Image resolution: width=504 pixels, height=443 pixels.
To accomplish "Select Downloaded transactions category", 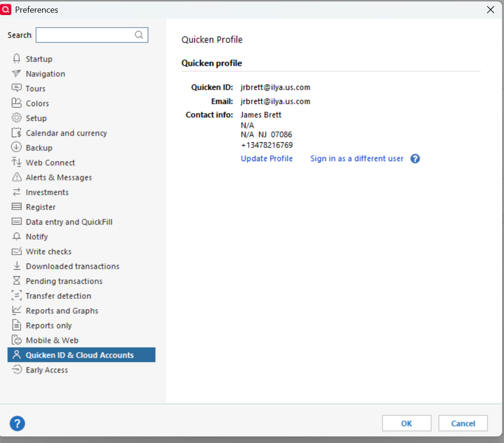I will coord(72,266).
